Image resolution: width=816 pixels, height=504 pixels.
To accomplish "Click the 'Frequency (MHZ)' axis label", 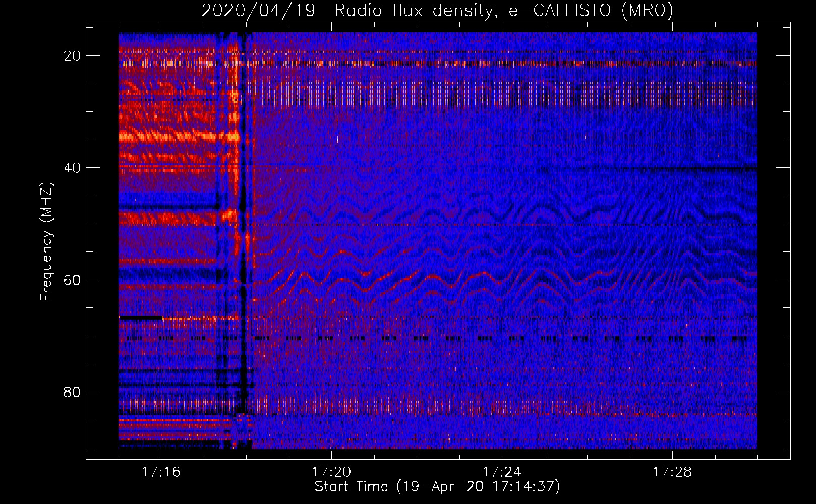I will coord(46,242).
